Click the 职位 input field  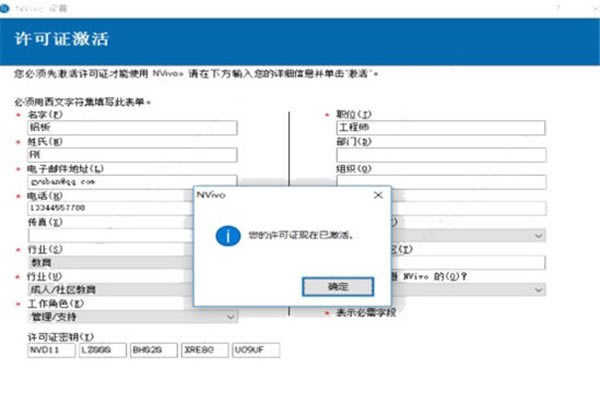[441, 127]
